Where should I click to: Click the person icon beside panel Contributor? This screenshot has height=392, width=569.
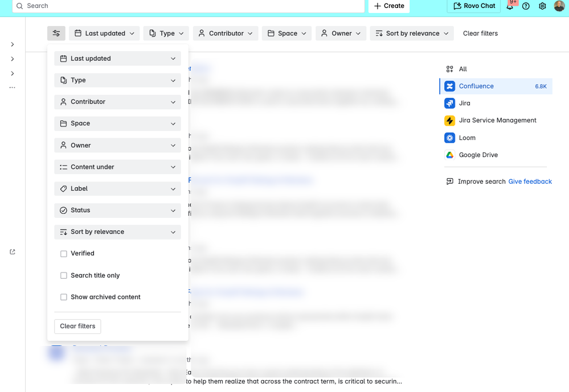[63, 102]
